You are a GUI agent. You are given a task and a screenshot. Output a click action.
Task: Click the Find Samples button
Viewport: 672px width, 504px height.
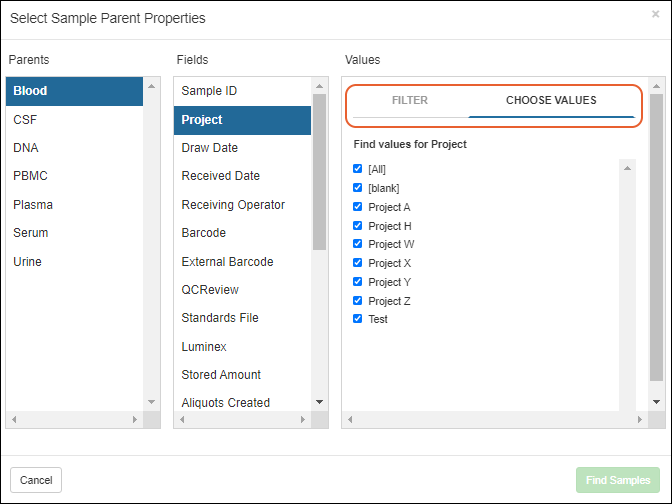pyautogui.click(x=617, y=480)
